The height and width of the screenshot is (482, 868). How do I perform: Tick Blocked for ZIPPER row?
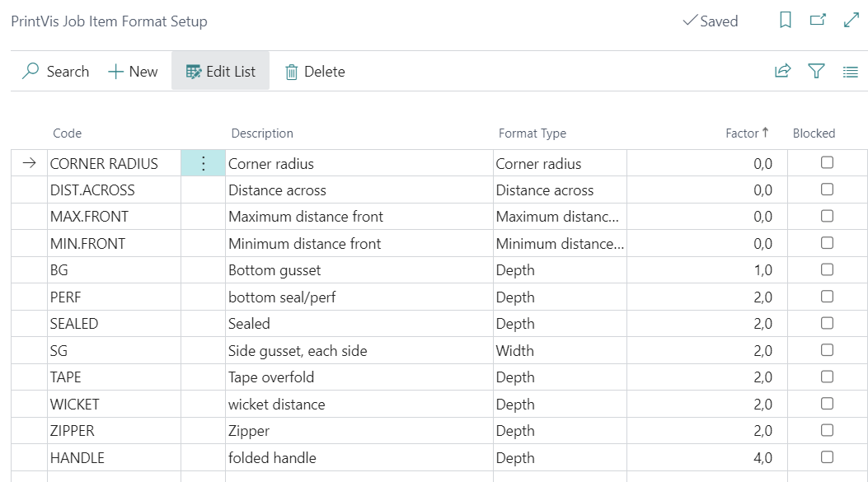point(827,430)
